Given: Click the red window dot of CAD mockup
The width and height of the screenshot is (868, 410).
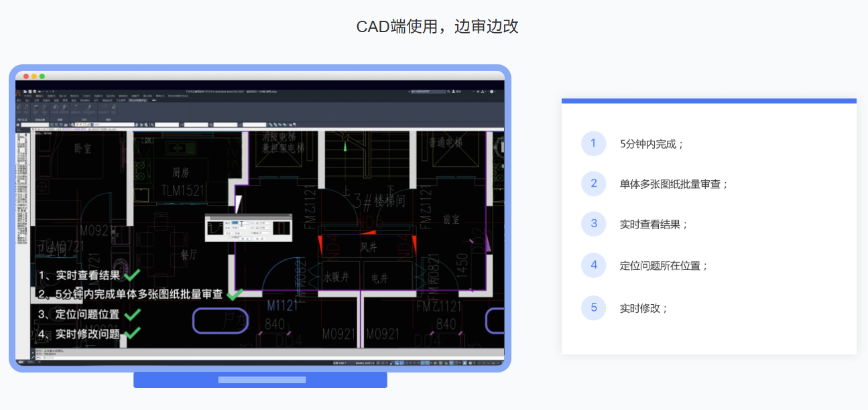Looking at the screenshot, I should pyautogui.click(x=26, y=76).
